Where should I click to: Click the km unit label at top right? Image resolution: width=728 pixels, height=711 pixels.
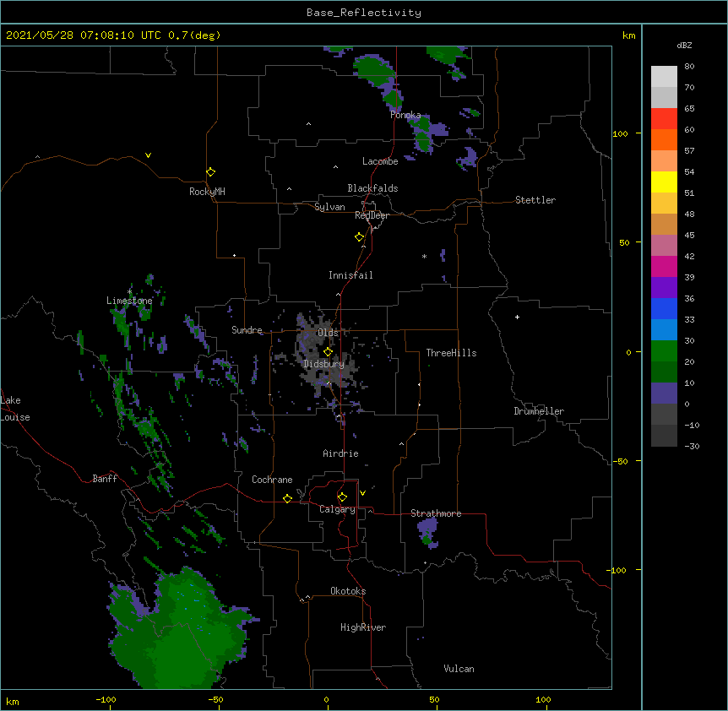(628, 35)
